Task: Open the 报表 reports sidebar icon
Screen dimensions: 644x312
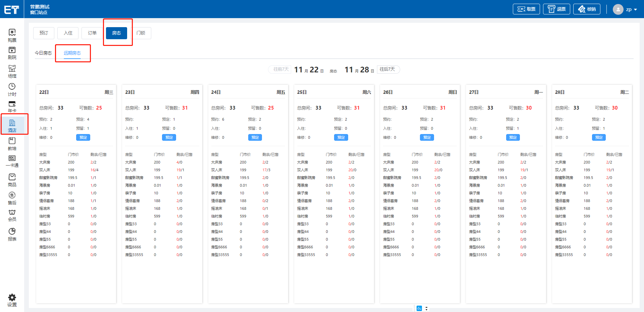Action: pyautogui.click(x=12, y=234)
